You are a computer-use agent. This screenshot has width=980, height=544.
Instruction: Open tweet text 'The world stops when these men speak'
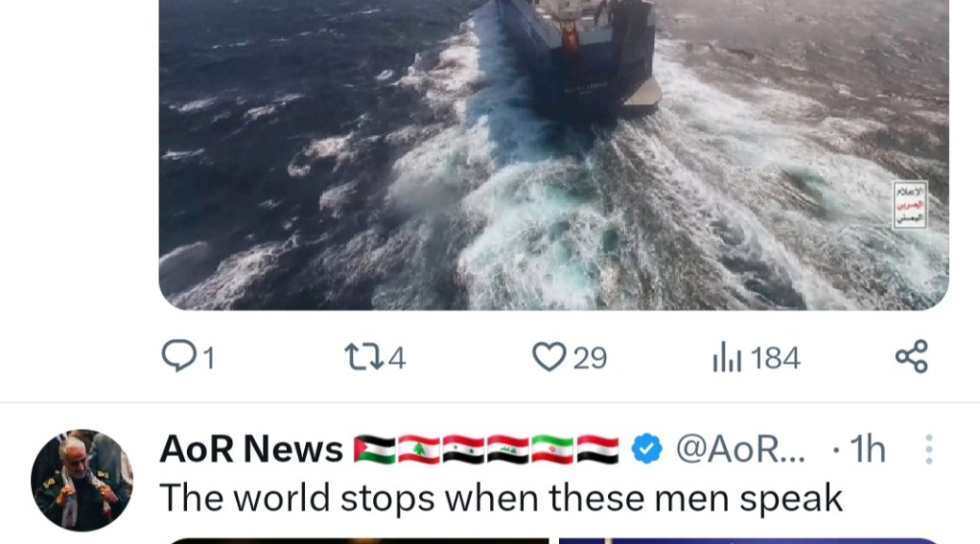click(501, 499)
